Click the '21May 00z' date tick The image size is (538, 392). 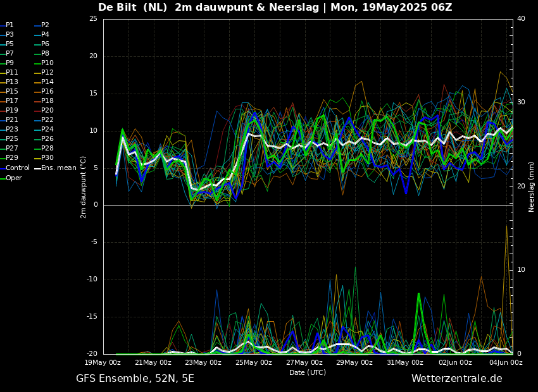(154, 362)
